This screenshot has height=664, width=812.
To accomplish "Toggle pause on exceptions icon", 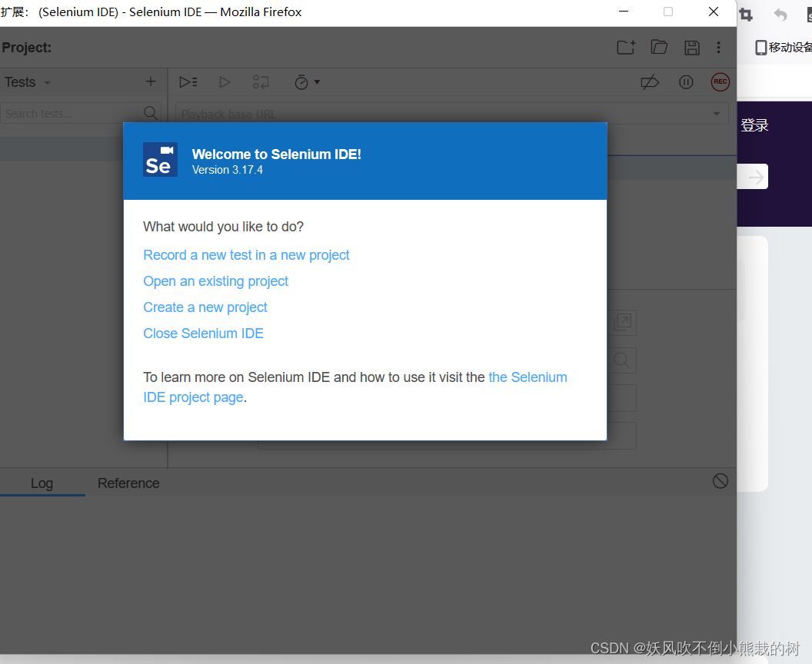I will pos(686,82).
